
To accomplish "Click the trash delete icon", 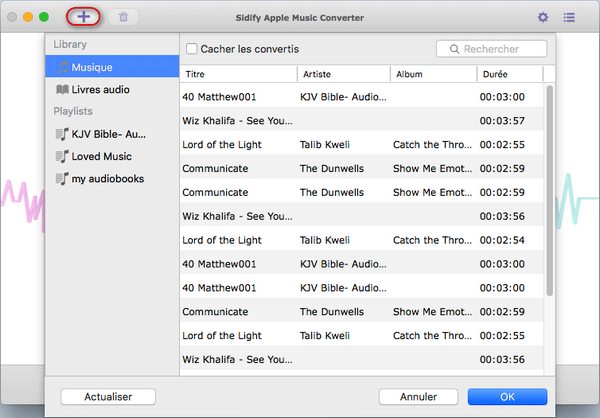I will pos(123,17).
